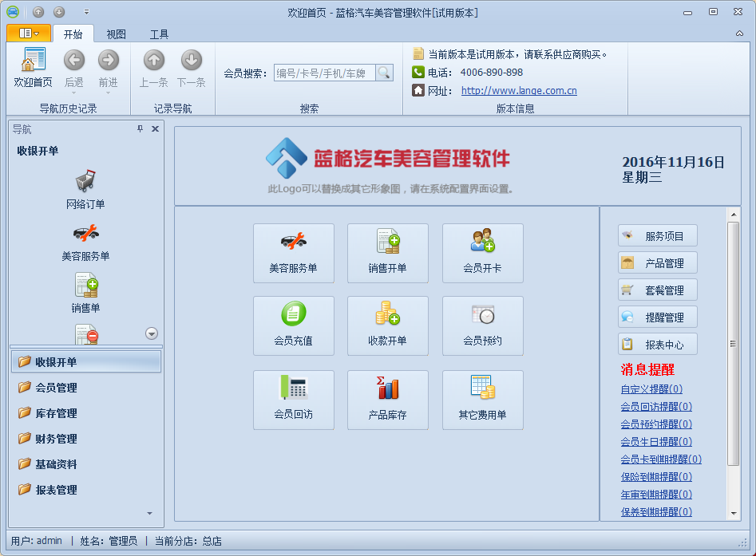Select the 会员管理 navigation group

[x=86, y=388]
